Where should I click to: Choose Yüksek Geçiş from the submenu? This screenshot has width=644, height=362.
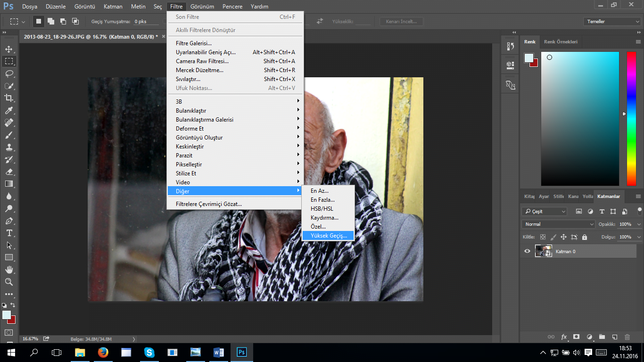(x=328, y=235)
